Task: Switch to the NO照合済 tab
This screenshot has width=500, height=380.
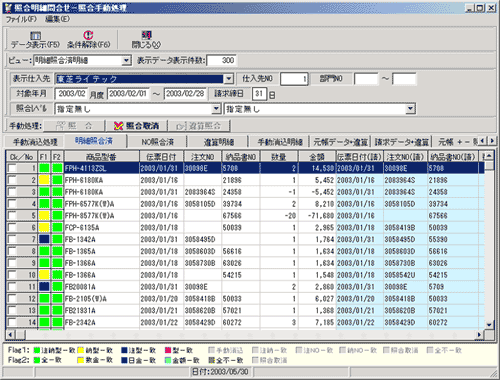Action: [158, 142]
